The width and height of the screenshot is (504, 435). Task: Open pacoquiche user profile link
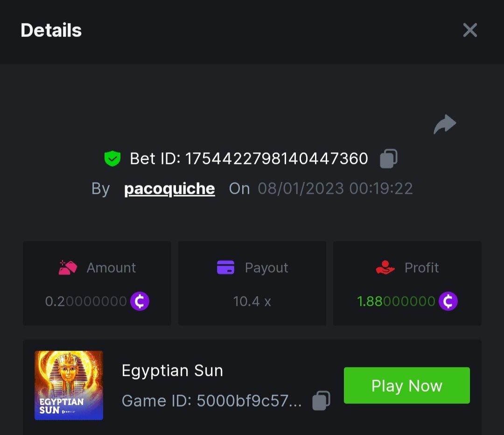tap(169, 189)
